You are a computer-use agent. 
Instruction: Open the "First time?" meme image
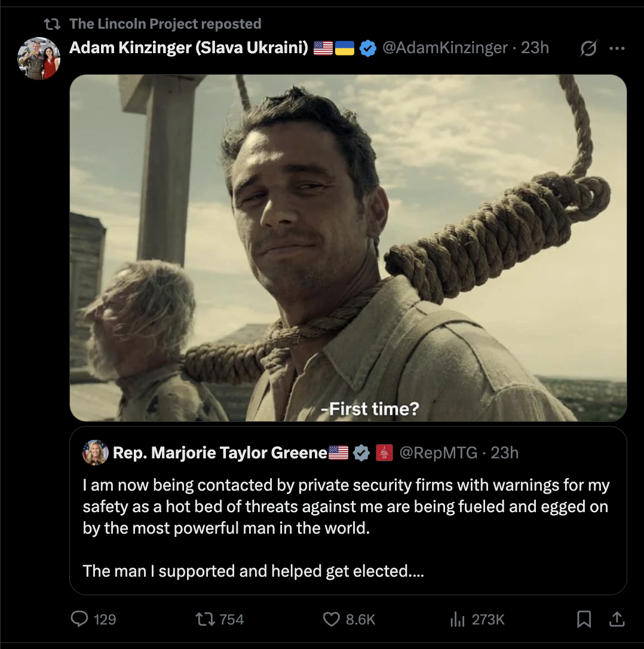pyautogui.click(x=348, y=247)
